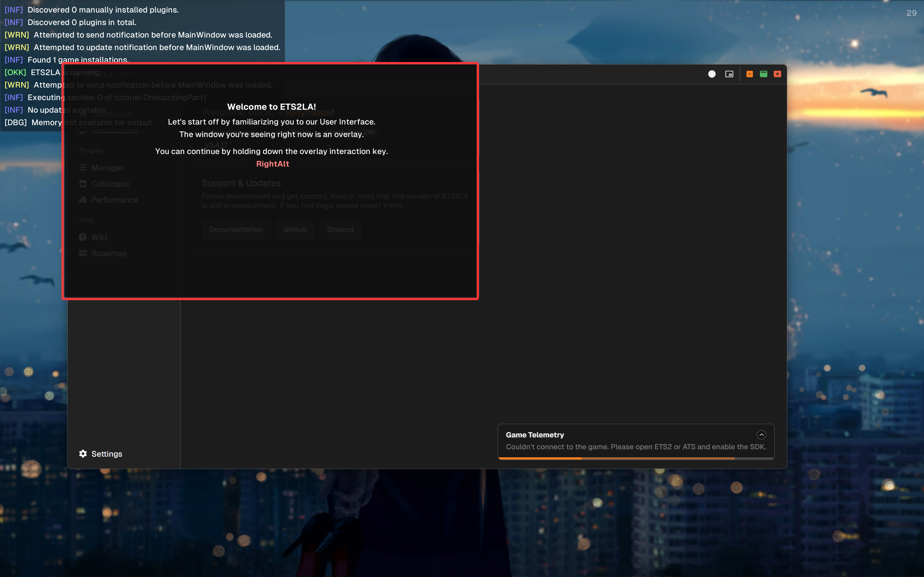
Task: Click the Dashboard home icon in the sidebar
Action: pyautogui.click(x=83, y=115)
